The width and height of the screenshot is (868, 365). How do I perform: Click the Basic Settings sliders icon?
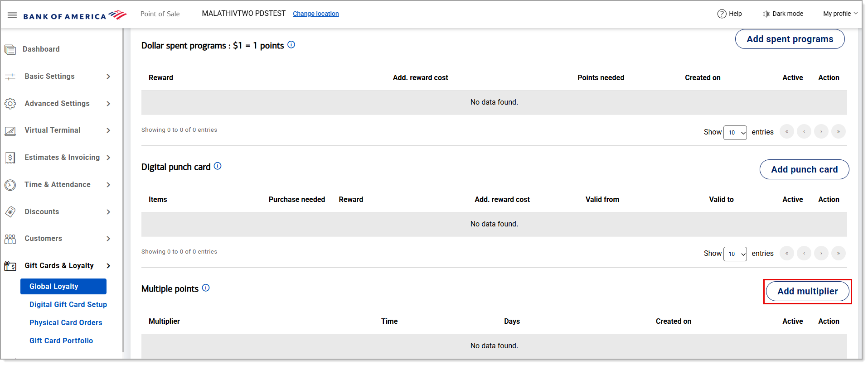click(10, 77)
